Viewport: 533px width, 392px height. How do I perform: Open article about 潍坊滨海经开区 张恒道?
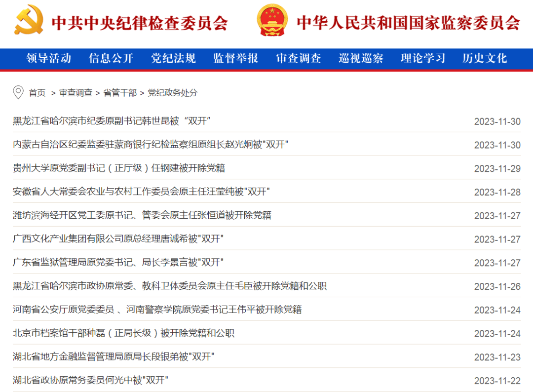click(x=142, y=215)
